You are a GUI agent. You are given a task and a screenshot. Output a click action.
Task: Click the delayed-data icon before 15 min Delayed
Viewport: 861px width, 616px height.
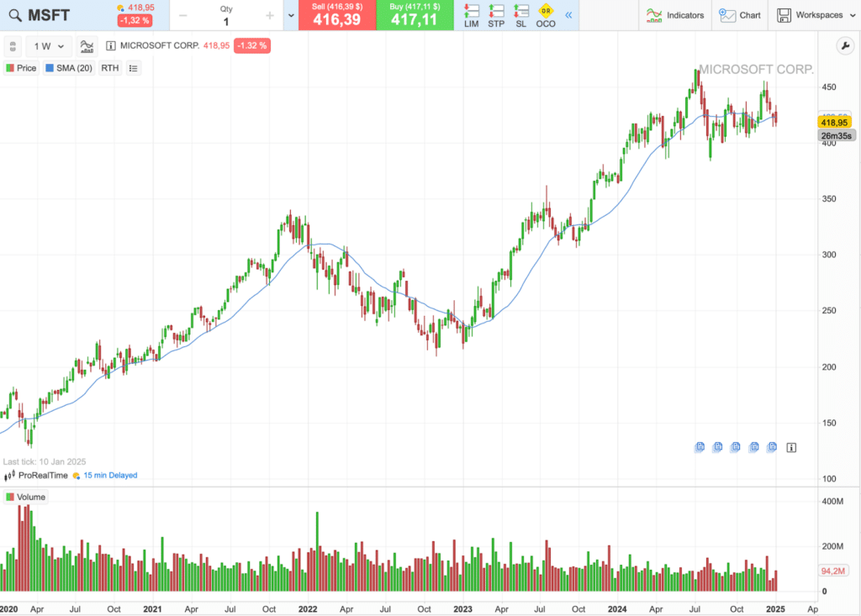click(76, 476)
